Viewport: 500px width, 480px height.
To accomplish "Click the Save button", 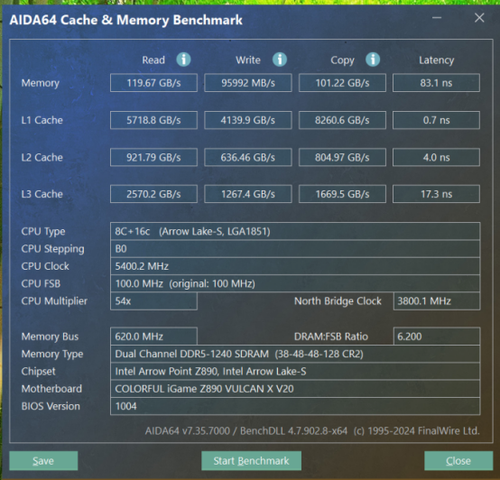I will pos(43,461).
